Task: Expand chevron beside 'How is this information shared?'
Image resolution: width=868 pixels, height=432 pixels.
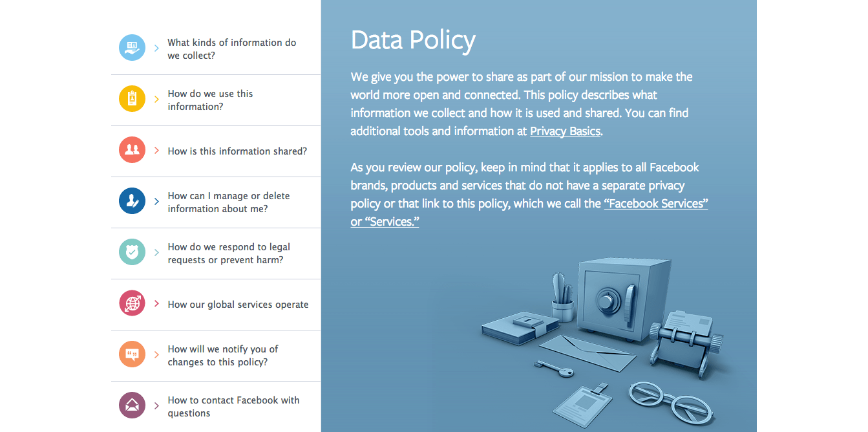Action: tap(156, 151)
